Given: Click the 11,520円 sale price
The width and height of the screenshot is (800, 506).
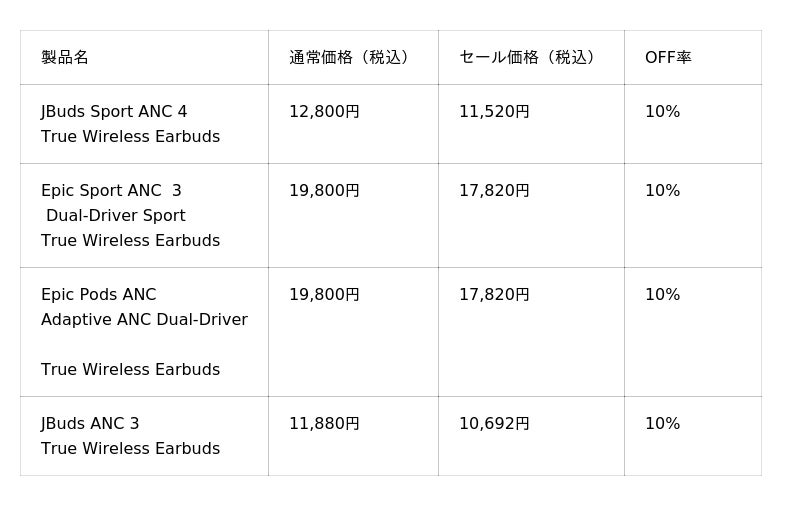Looking at the screenshot, I should [494, 111].
